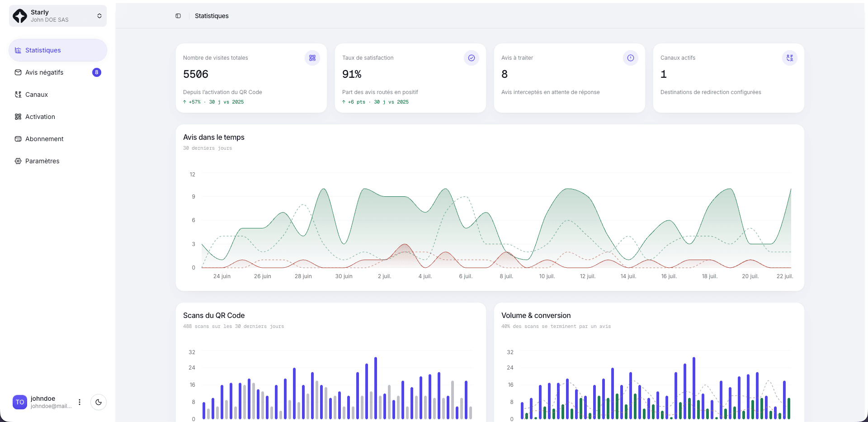This screenshot has height=422, width=868.
Task: Click the Destinations de redirection configurées text
Action: pos(711,92)
